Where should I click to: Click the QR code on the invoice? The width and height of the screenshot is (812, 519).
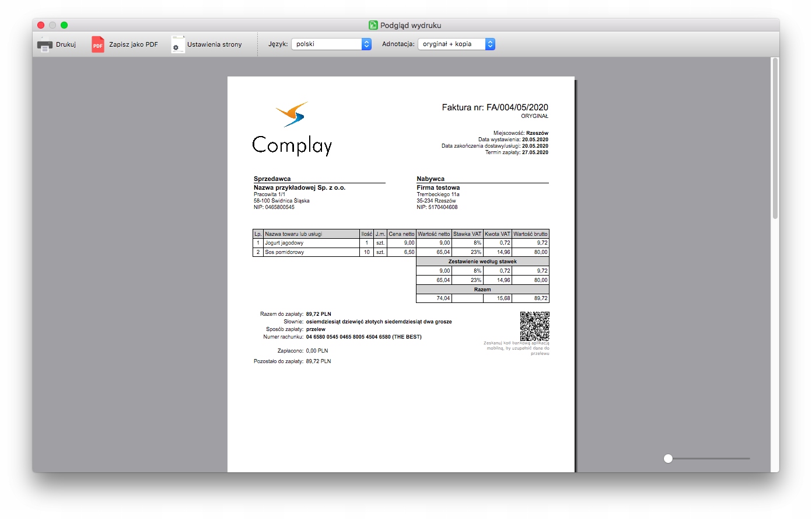[534, 326]
